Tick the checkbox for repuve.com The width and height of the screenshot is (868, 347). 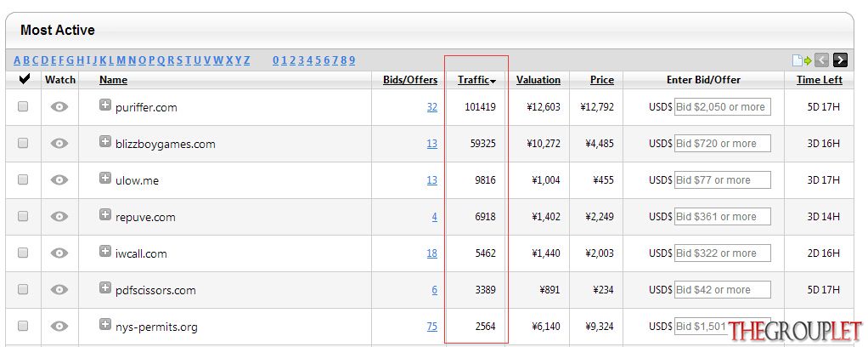pyautogui.click(x=23, y=216)
